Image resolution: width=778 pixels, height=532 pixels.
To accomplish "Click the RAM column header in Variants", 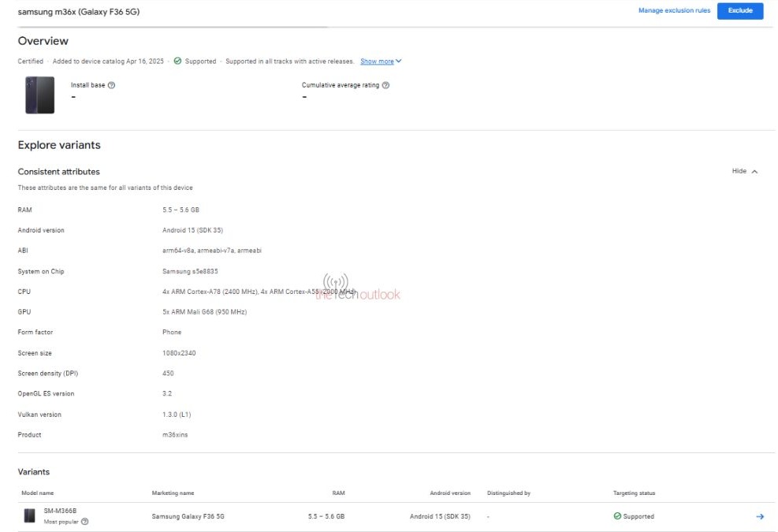I will 338,493.
